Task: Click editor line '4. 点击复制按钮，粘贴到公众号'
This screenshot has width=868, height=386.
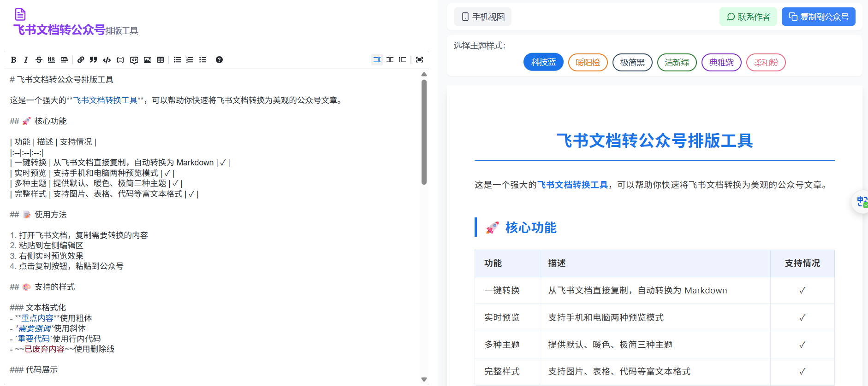Action: tap(67, 266)
